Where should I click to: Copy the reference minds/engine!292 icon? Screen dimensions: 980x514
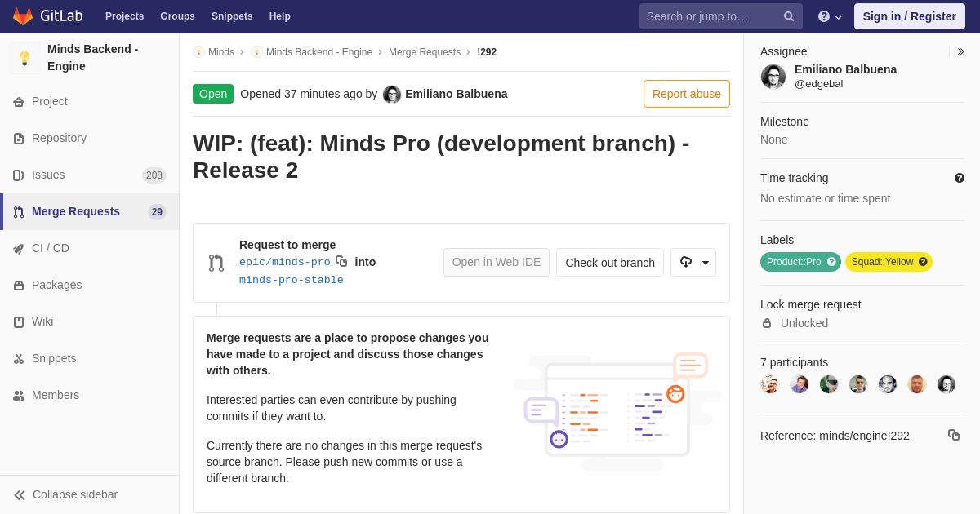coord(954,435)
